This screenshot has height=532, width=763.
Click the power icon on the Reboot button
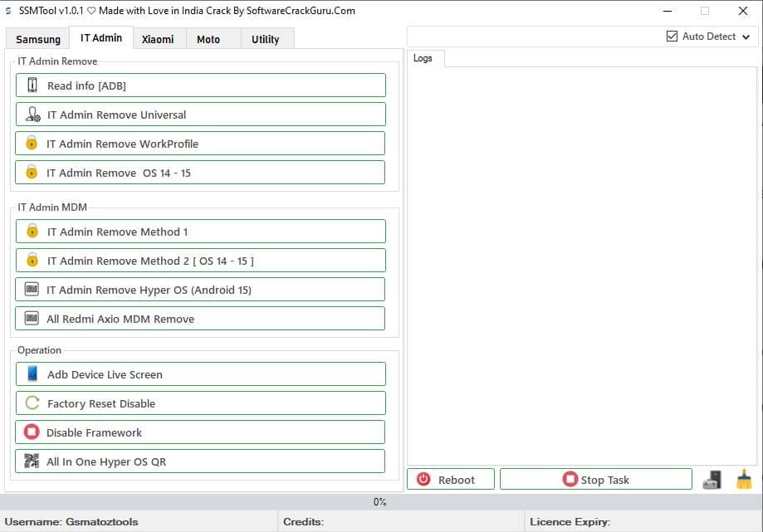(x=425, y=478)
